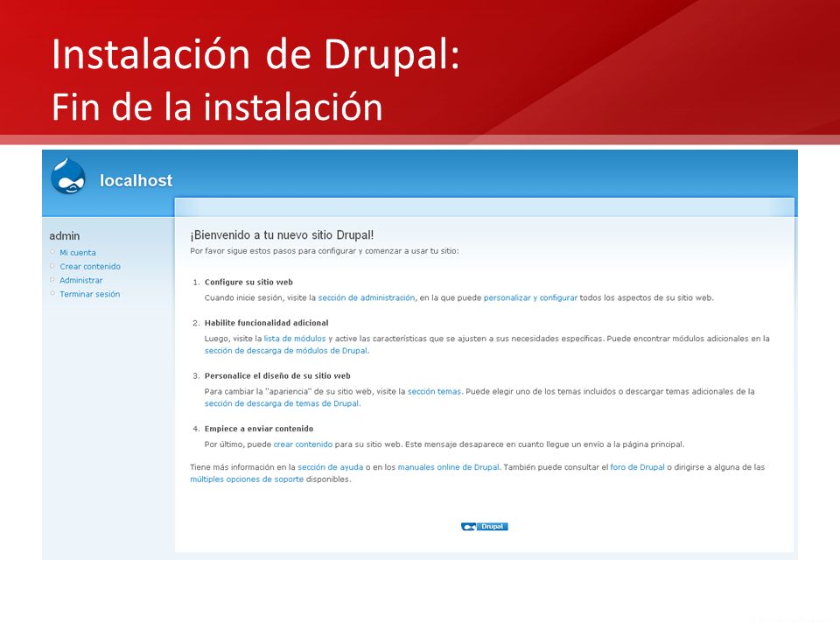This screenshot has width=840, height=630.
Task: Click crear contenido link in step 4
Action: (x=303, y=444)
